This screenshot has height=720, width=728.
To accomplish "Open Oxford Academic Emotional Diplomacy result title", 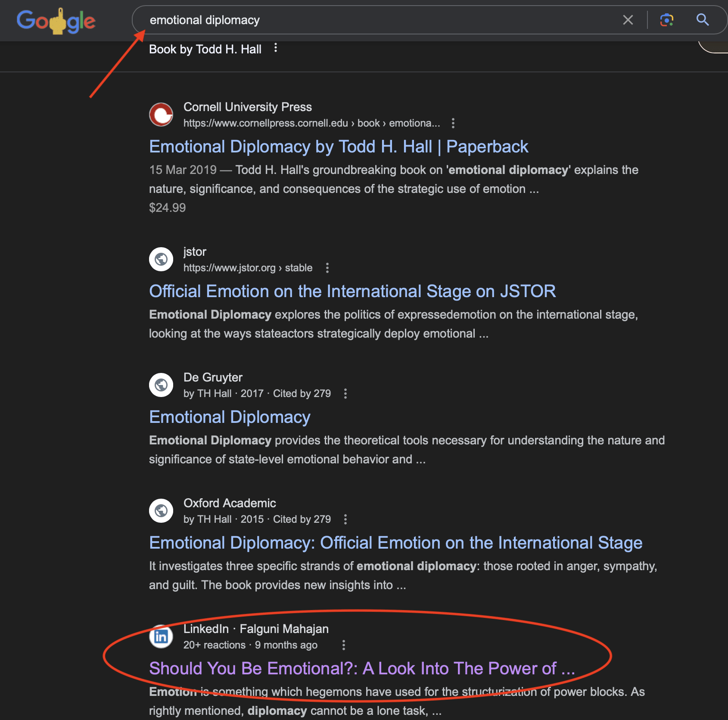I will pos(395,543).
